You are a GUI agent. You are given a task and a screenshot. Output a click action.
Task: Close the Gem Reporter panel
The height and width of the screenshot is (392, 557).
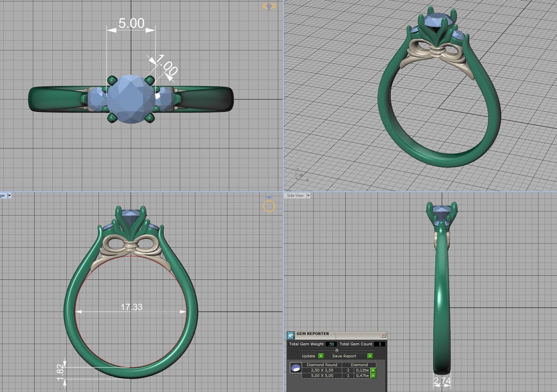pyautogui.click(x=383, y=335)
